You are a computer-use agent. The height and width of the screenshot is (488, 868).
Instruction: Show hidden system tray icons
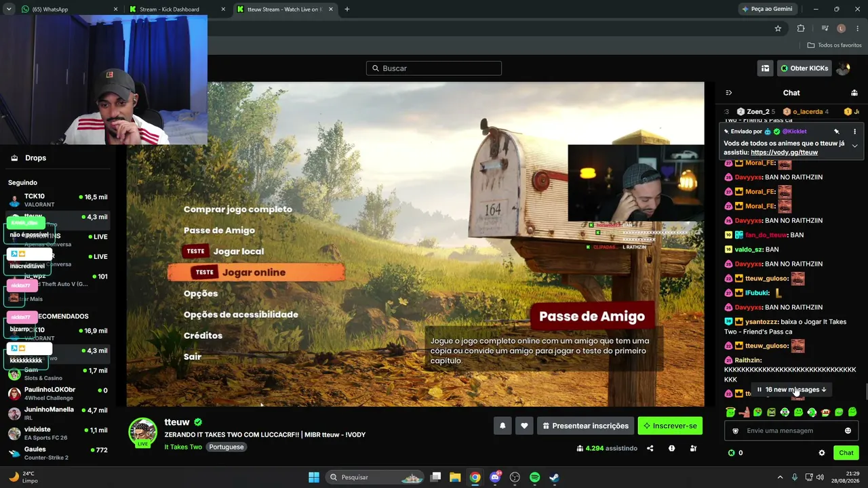[x=780, y=477]
